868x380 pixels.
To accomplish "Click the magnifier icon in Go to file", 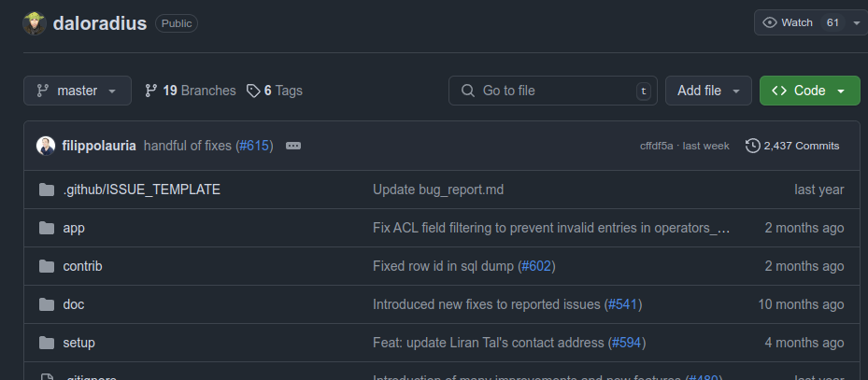I will click(468, 91).
